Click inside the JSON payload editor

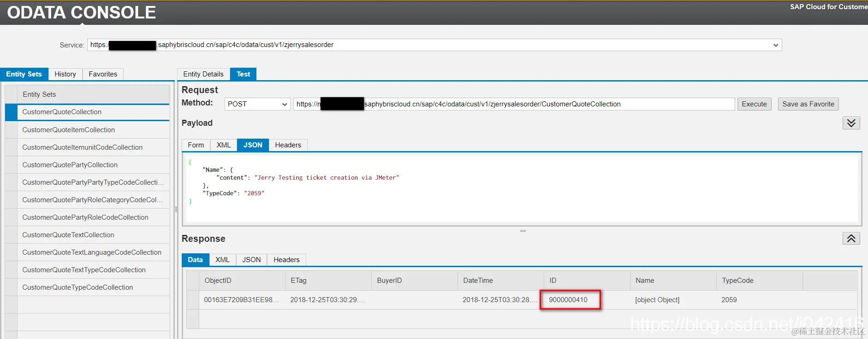click(x=522, y=189)
